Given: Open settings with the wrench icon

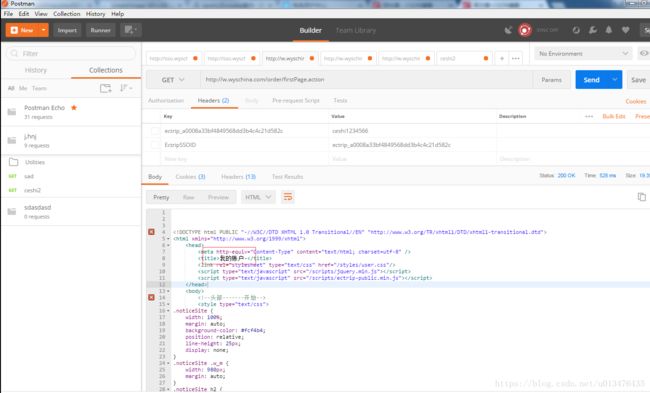Looking at the screenshot, I should click(593, 30).
